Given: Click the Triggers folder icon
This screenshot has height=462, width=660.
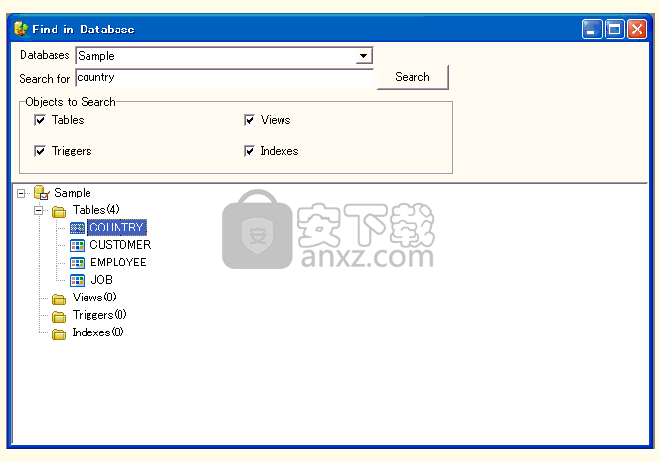Looking at the screenshot, I should (59, 316).
